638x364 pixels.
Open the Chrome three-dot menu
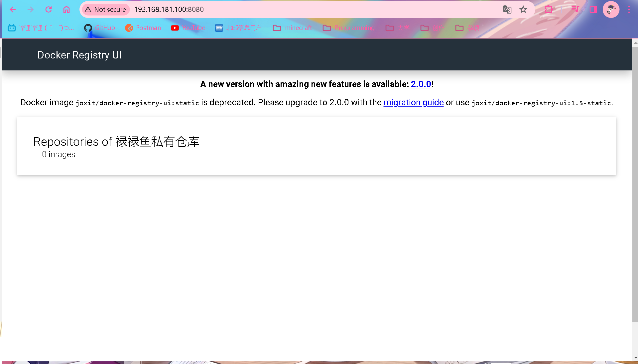point(629,9)
